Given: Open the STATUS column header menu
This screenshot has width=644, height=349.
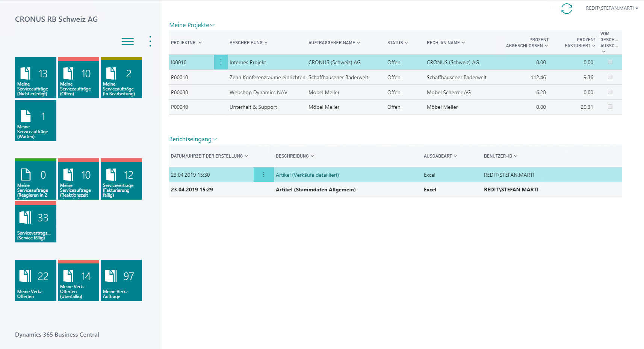Looking at the screenshot, I should click(398, 43).
